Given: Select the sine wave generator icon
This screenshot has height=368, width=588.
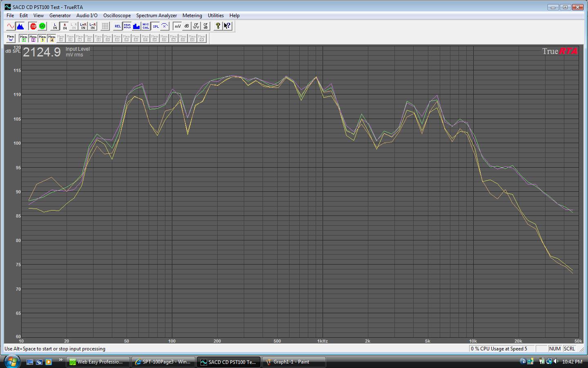Looking at the screenshot, I should pos(11,26).
